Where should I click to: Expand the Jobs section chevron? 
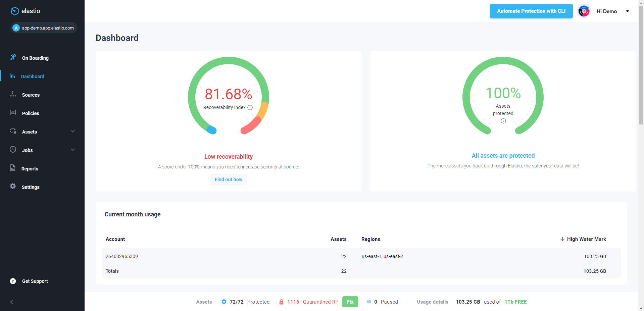tap(73, 150)
